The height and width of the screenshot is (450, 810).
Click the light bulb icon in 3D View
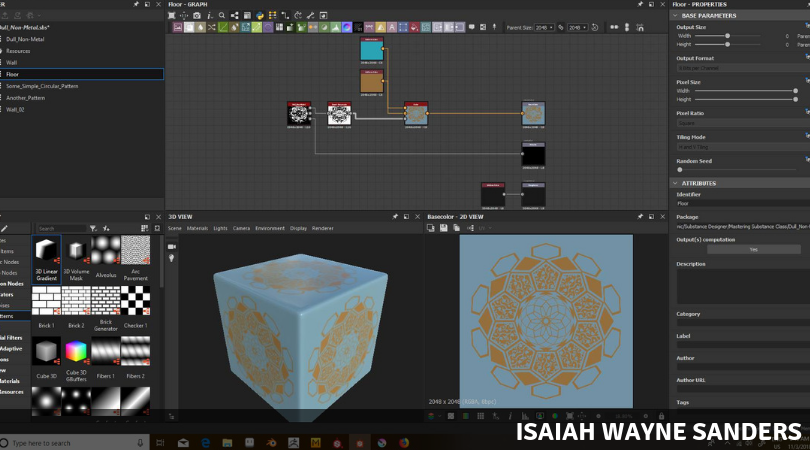[x=171, y=258]
